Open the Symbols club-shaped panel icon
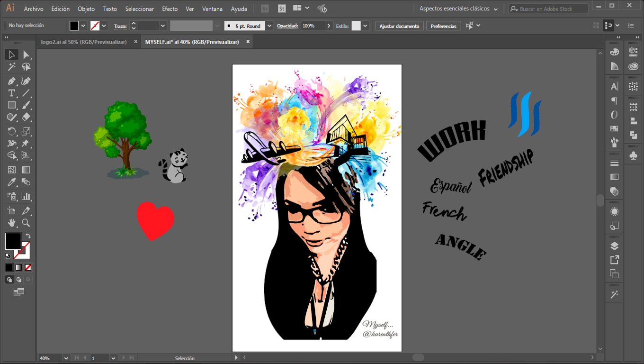Viewport: 644px width, 364px height. pyautogui.click(x=633, y=155)
